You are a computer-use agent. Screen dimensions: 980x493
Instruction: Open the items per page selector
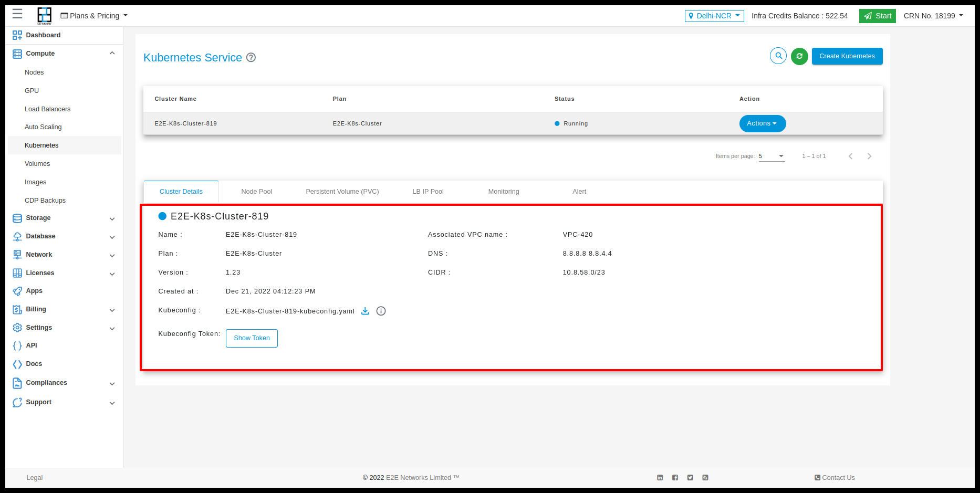tap(772, 156)
